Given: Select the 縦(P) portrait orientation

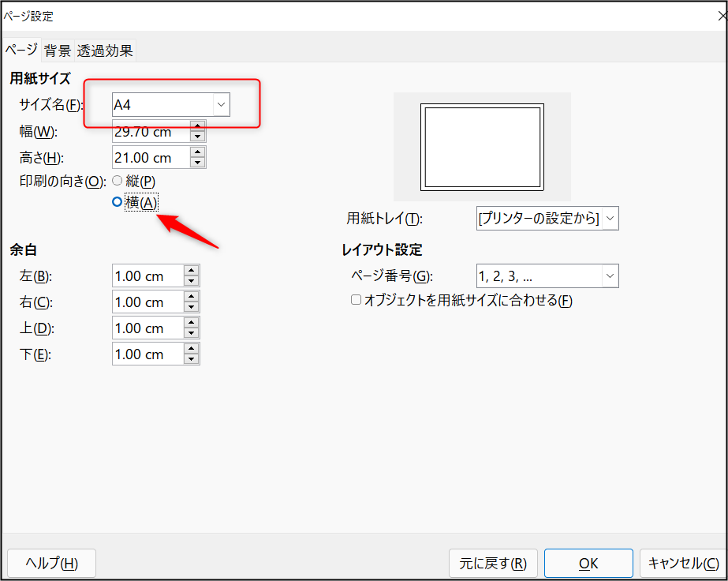Looking at the screenshot, I should (134, 181).
